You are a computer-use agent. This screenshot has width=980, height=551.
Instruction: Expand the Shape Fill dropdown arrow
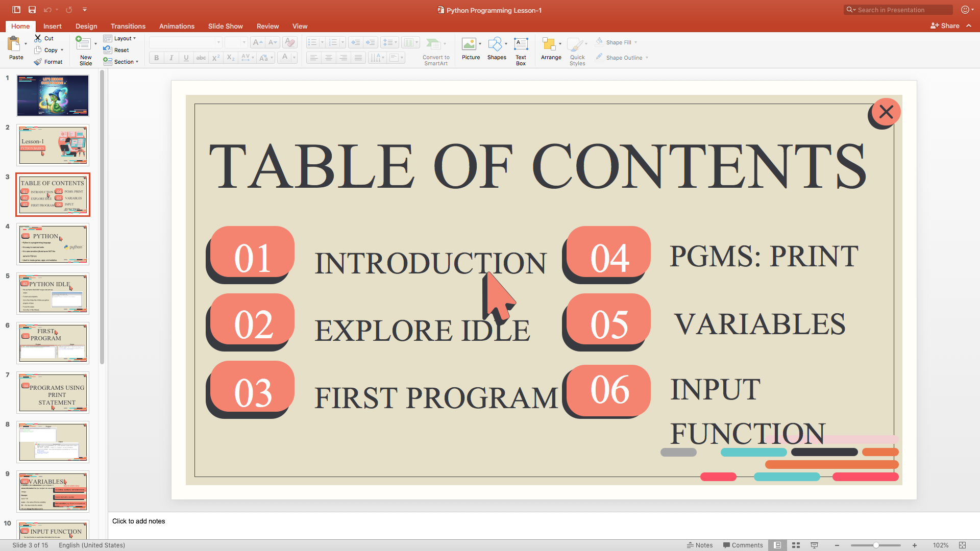[635, 42]
